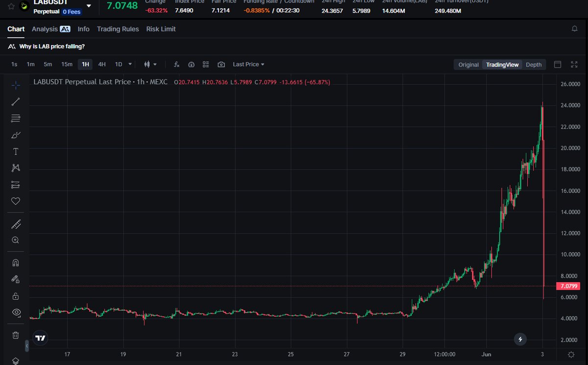Image resolution: width=588 pixels, height=365 pixels.
Task: Expand more time intervals arrow after 1D
Action: (130, 64)
